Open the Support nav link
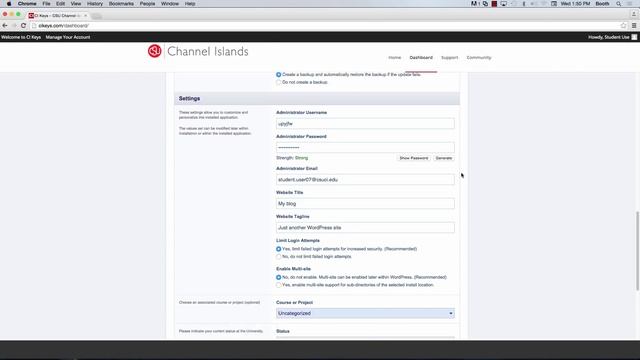The image size is (640, 360). [449, 58]
